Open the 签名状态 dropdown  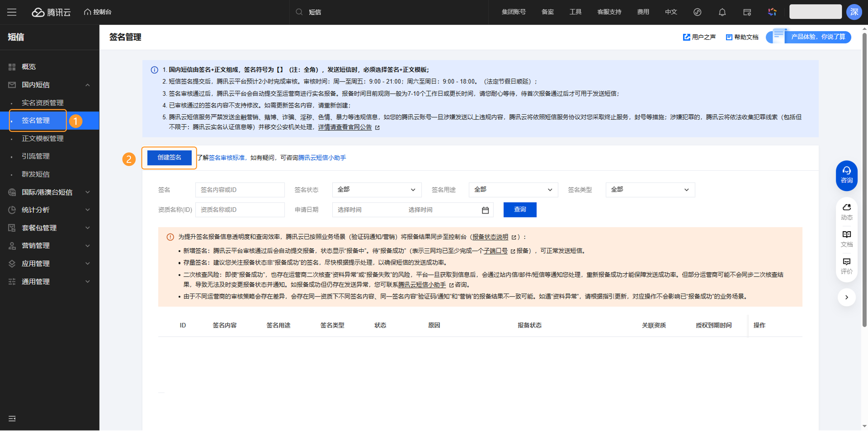point(376,189)
